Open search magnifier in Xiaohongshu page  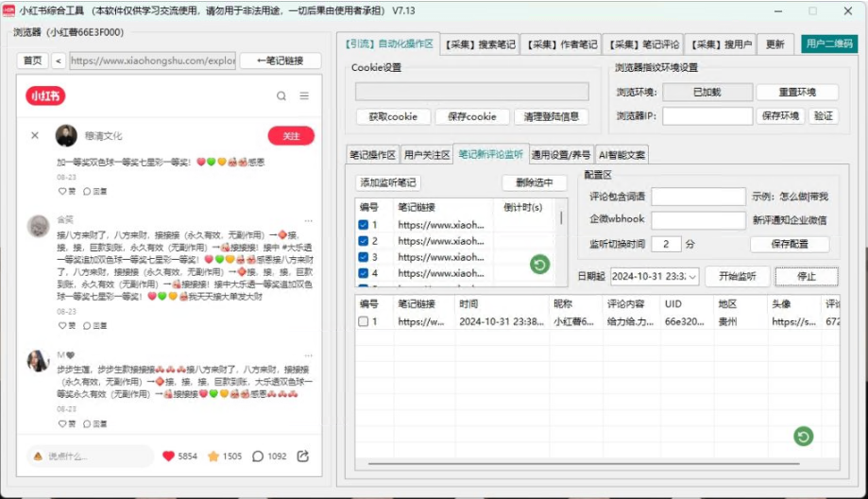point(281,95)
